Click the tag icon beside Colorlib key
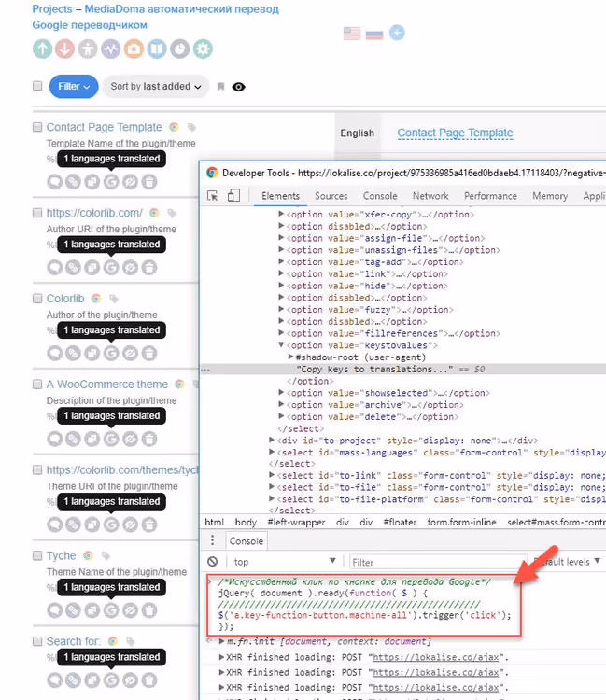 pos(114,299)
